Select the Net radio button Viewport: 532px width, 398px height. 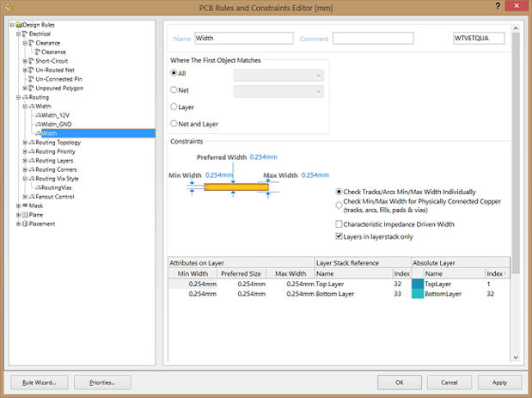[x=174, y=89]
